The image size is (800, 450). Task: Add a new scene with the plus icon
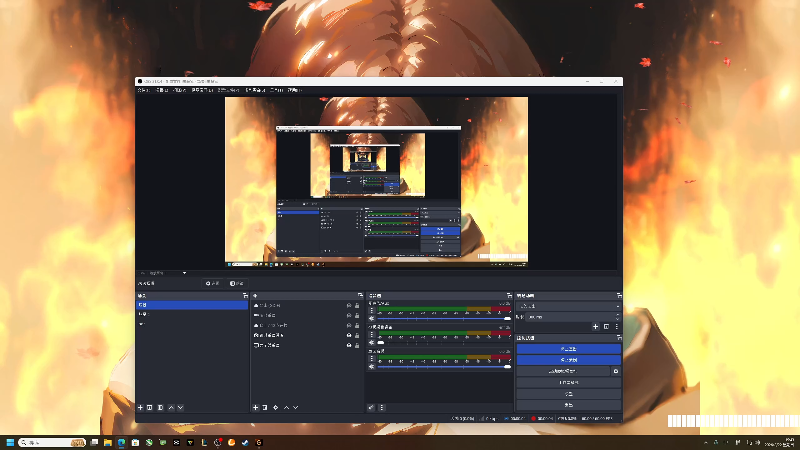140,408
